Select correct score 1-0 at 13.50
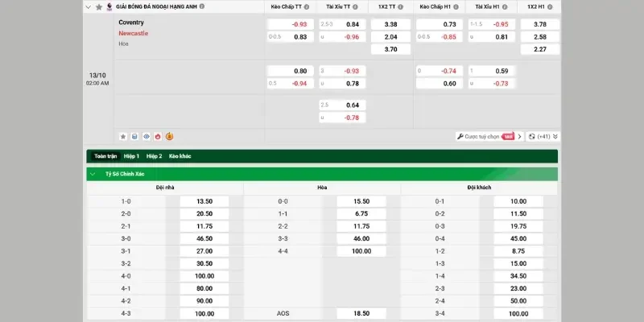The width and height of the screenshot is (644, 322). pos(204,201)
